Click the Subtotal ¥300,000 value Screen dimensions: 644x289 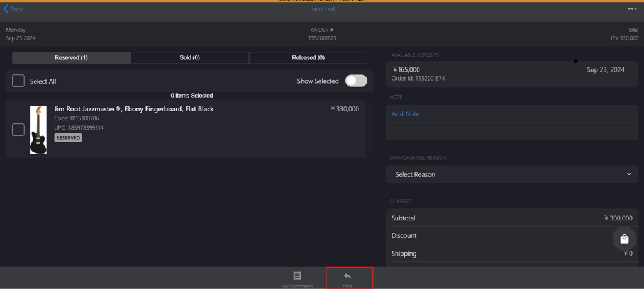click(618, 218)
